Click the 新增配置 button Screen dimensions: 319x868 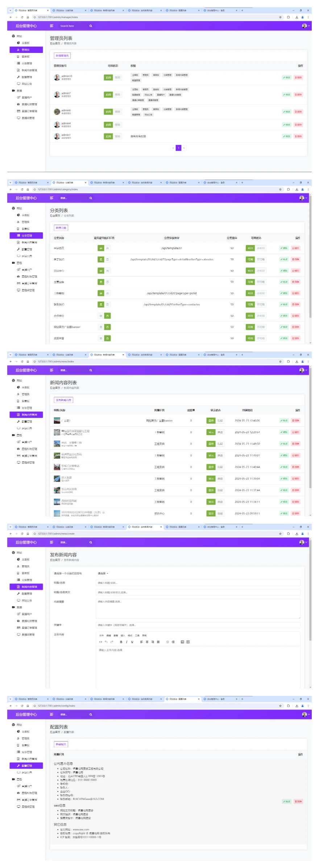click(x=61, y=744)
